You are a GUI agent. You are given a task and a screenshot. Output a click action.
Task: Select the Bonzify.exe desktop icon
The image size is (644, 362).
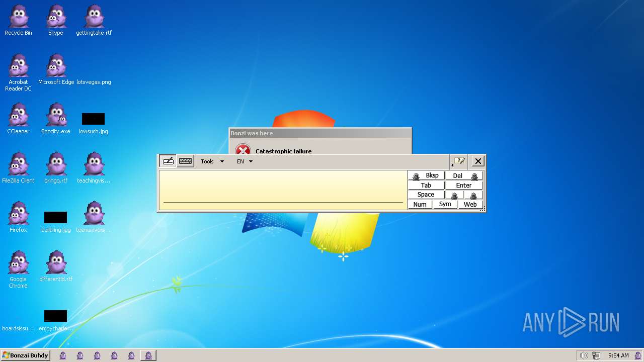pos(56,119)
